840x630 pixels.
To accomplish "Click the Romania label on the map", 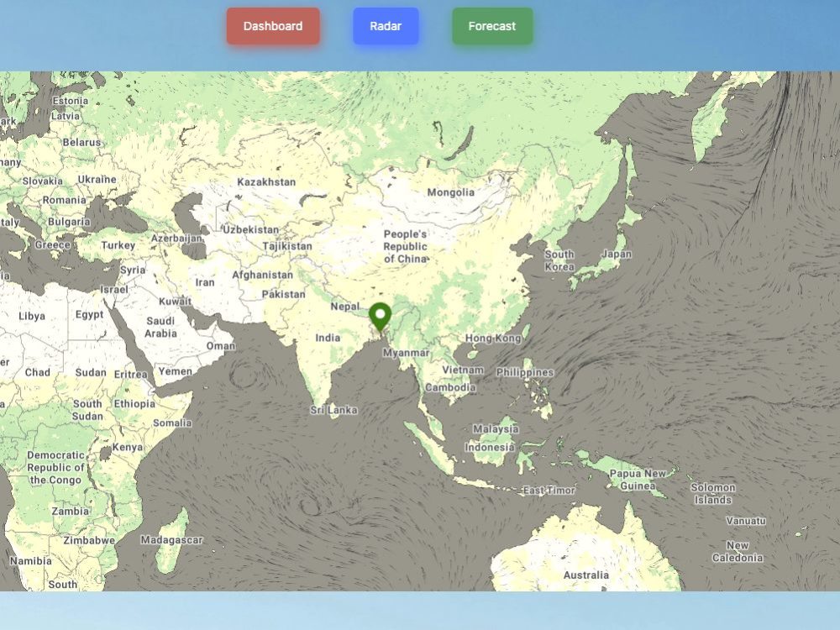I will click(x=65, y=201).
